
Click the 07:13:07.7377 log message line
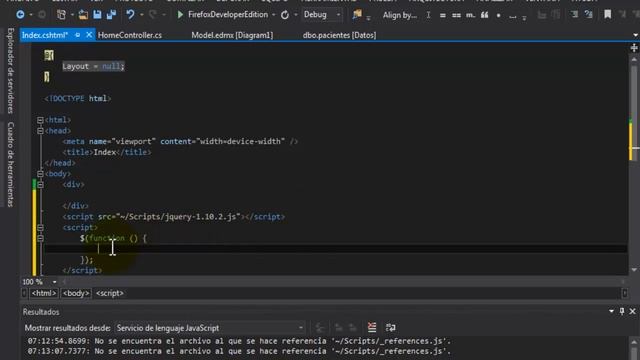(x=239, y=351)
